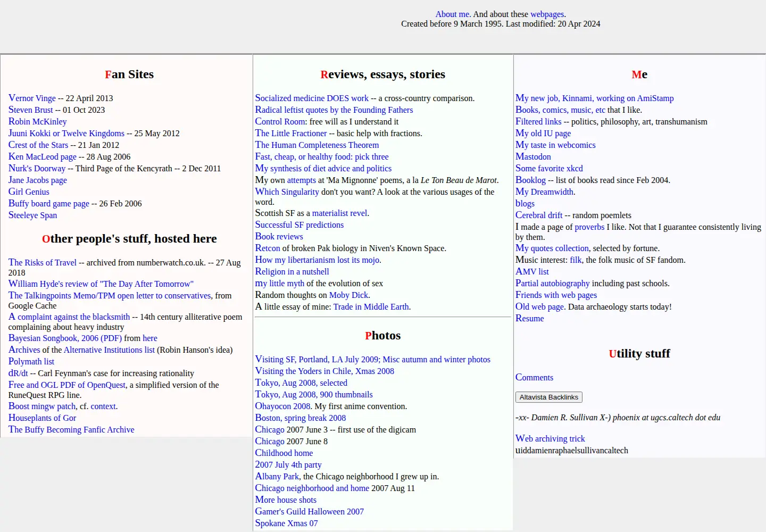The image size is (766, 532).
Task: Open the Polymath list link
Action: click(31, 361)
